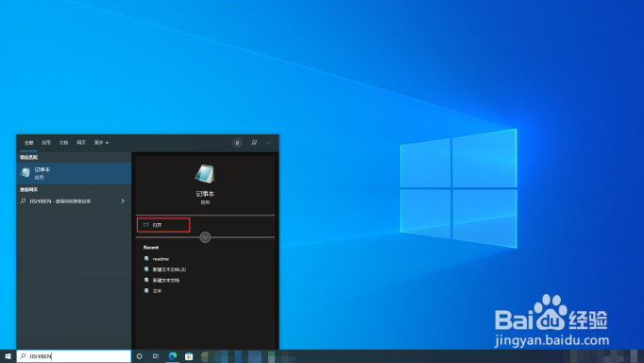The width and height of the screenshot is (644, 363).
Task: Open recent file 新建文本文档
Action: (166, 281)
